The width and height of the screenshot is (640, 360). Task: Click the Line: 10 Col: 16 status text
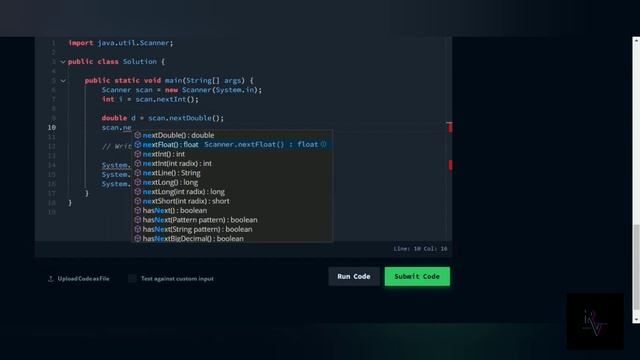420,249
